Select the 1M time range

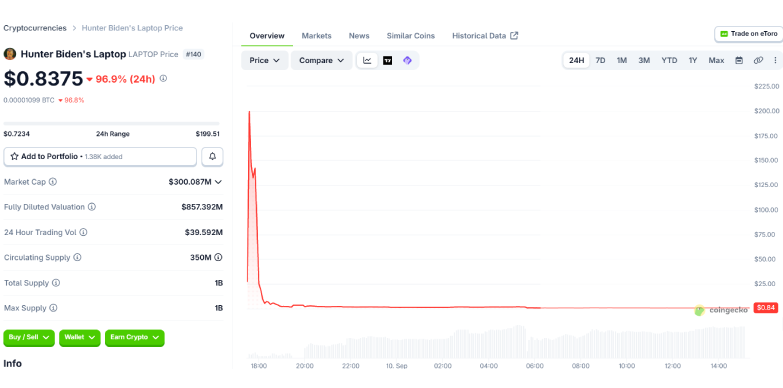(x=621, y=60)
